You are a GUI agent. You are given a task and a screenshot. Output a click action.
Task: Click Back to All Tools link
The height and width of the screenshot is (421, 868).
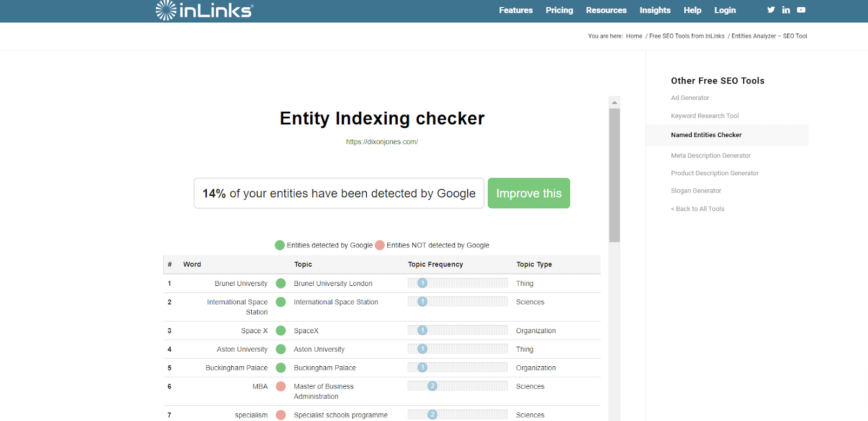(x=698, y=209)
